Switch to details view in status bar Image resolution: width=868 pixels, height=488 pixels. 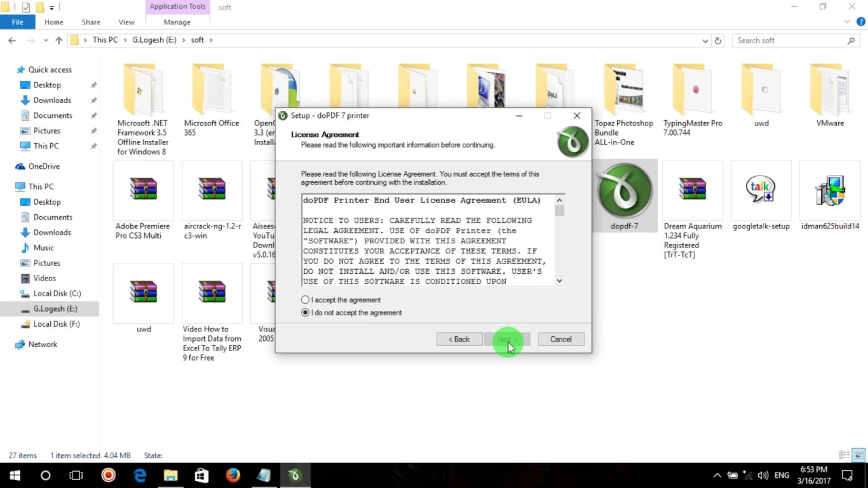tap(844, 455)
